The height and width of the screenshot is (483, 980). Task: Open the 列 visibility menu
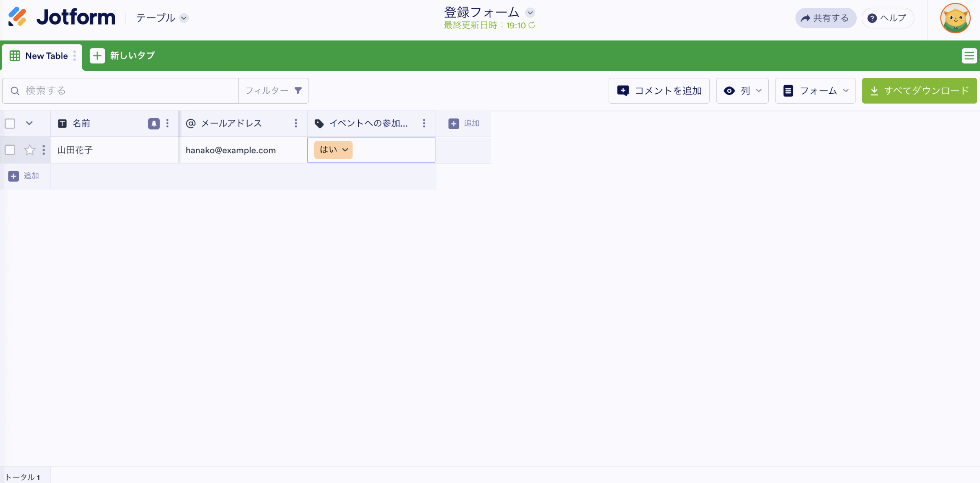(742, 91)
